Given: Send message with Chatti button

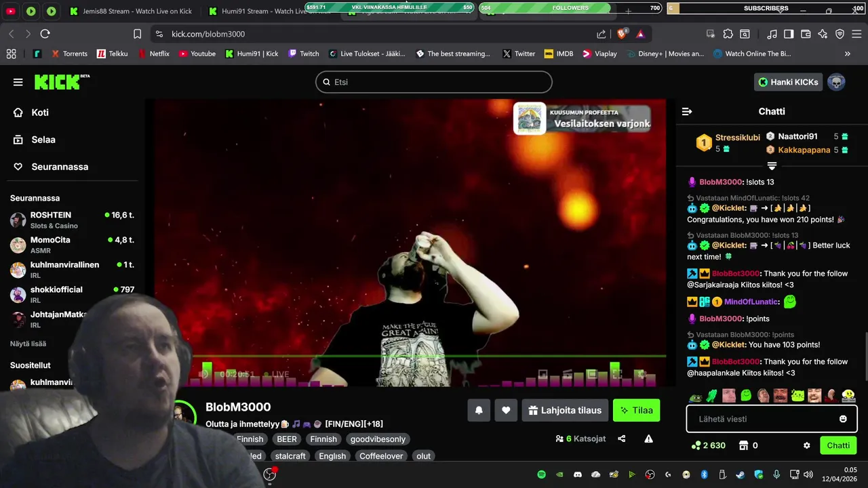Looking at the screenshot, I should pyautogui.click(x=837, y=445).
